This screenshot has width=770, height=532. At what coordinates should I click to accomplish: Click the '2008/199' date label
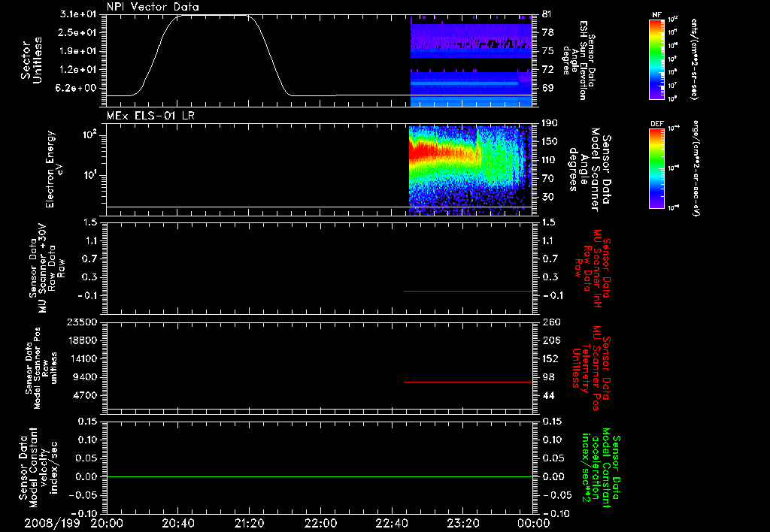tap(52, 523)
